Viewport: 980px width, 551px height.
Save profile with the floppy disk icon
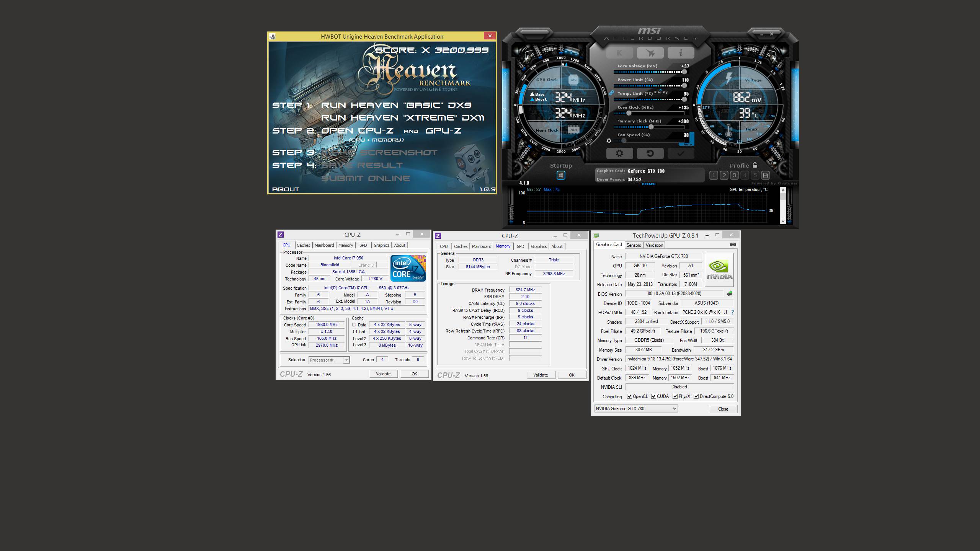coord(765,175)
